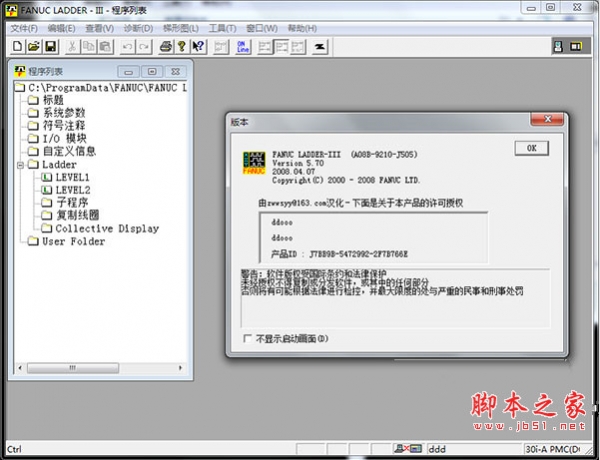Click the middle ladder window layout icon
Image resolution: width=600 pixels, height=460 pixels.
(x=282, y=47)
